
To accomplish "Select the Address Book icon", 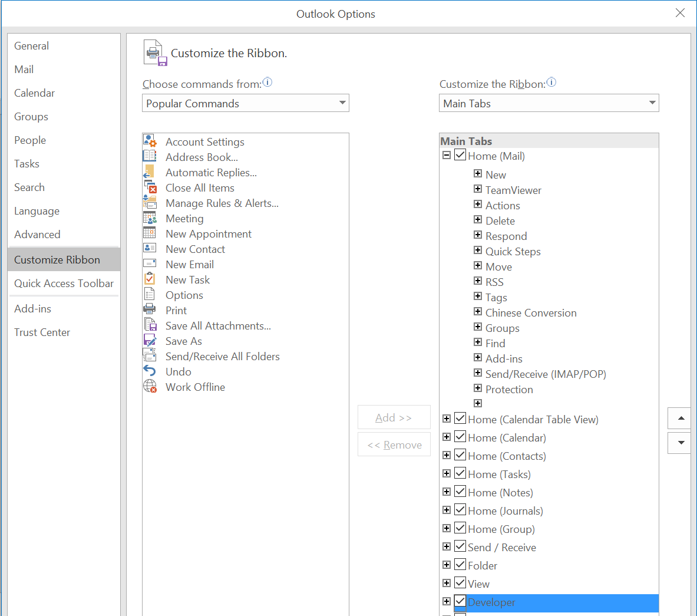I will (x=150, y=157).
